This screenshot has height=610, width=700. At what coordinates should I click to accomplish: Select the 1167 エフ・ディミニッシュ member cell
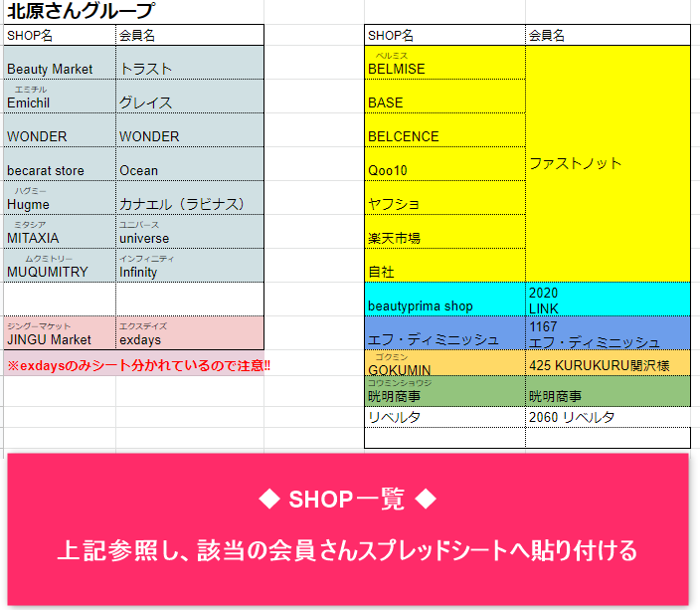coord(609,333)
